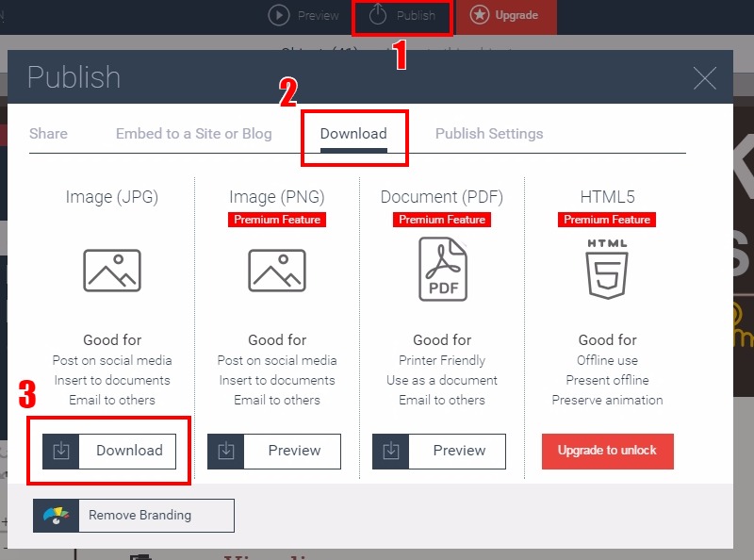The image size is (754, 560).
Task: Click the Use as a document text
Action: [x=442, y=380]
